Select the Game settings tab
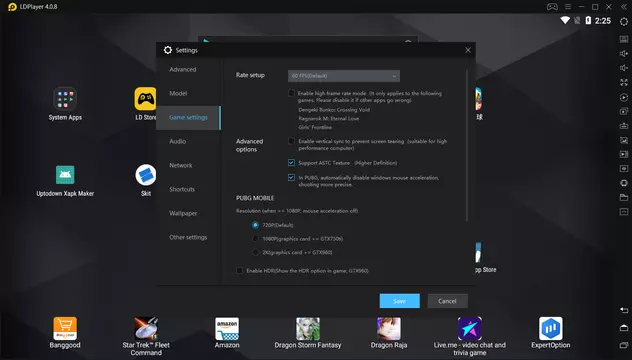 [x=188, y=117]
